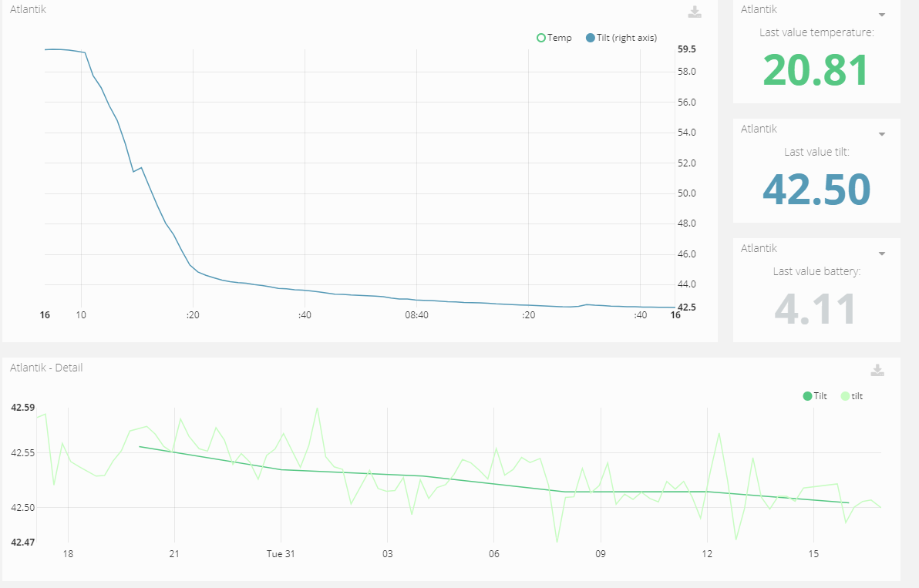
Task: Click the 'Last value battery:' label
Action: (x=816, y=271)
